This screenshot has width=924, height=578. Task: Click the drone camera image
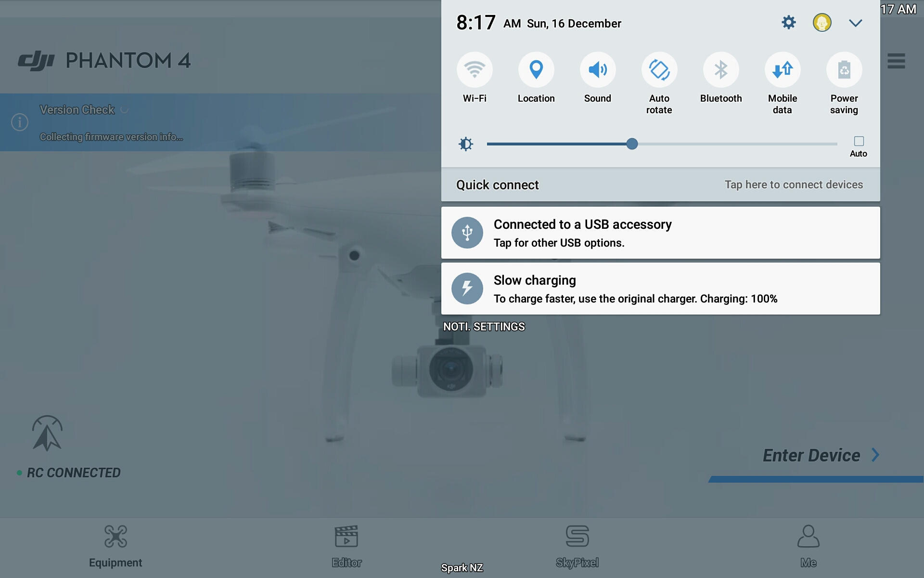448,370
